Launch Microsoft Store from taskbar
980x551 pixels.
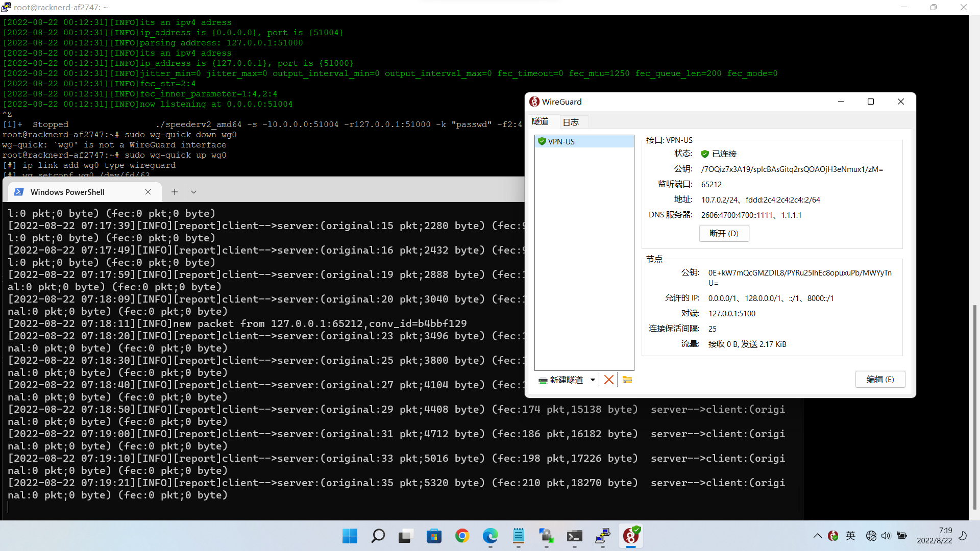point(434,536)
